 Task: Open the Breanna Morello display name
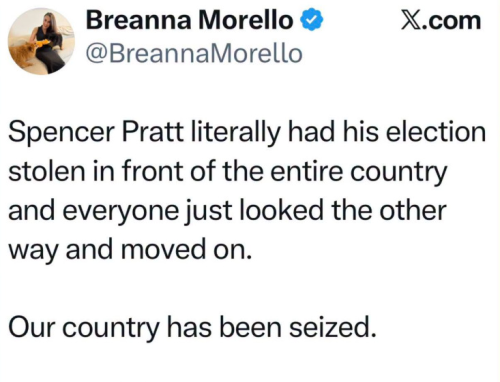pos(189,20)
